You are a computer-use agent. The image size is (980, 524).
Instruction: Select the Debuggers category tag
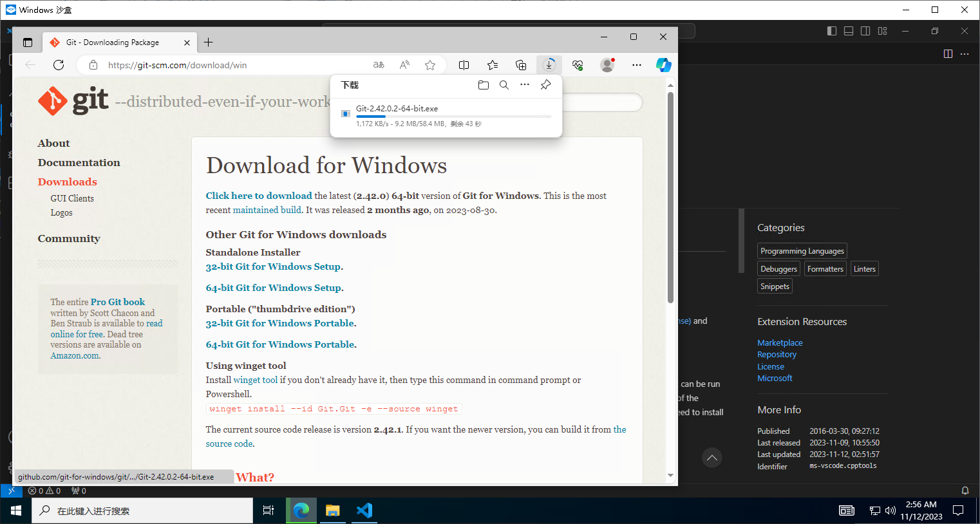point(778,269)
